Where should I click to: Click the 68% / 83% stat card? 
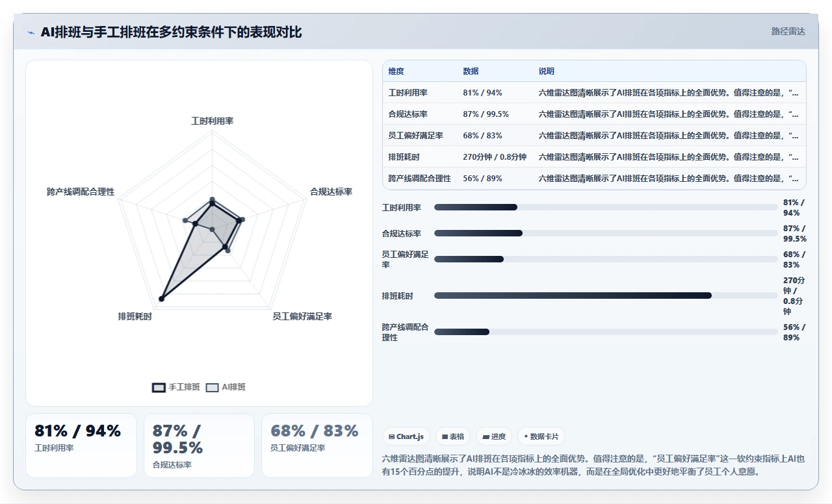point(317,446)
